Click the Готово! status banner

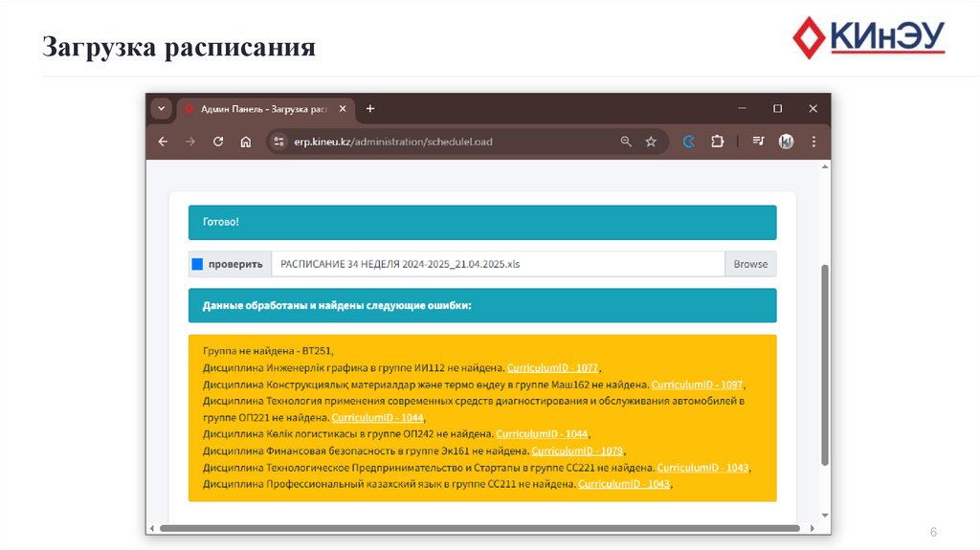482,223
